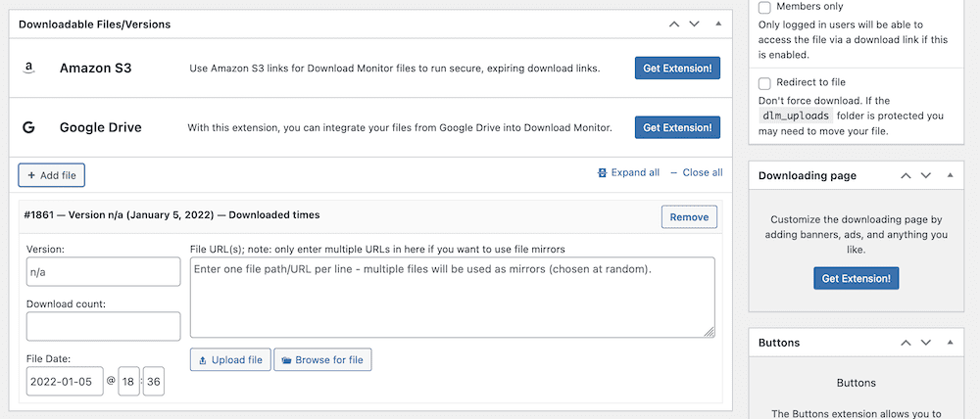Move Downloadable Files panel up arrow
This screenshot has height=419, width=980.
673,23
